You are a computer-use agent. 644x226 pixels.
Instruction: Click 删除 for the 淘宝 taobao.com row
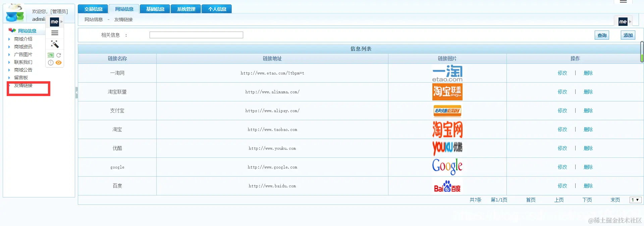588,129
